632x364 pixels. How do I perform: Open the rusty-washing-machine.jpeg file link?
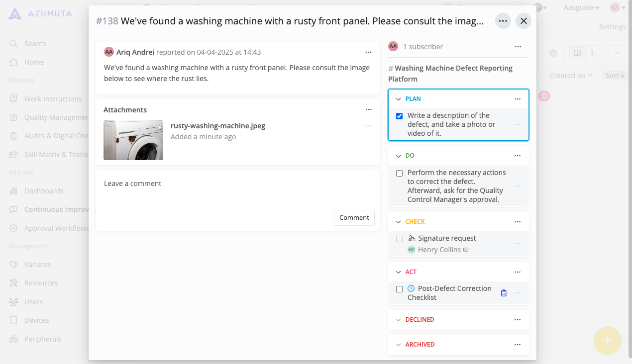tap(218, 126)
